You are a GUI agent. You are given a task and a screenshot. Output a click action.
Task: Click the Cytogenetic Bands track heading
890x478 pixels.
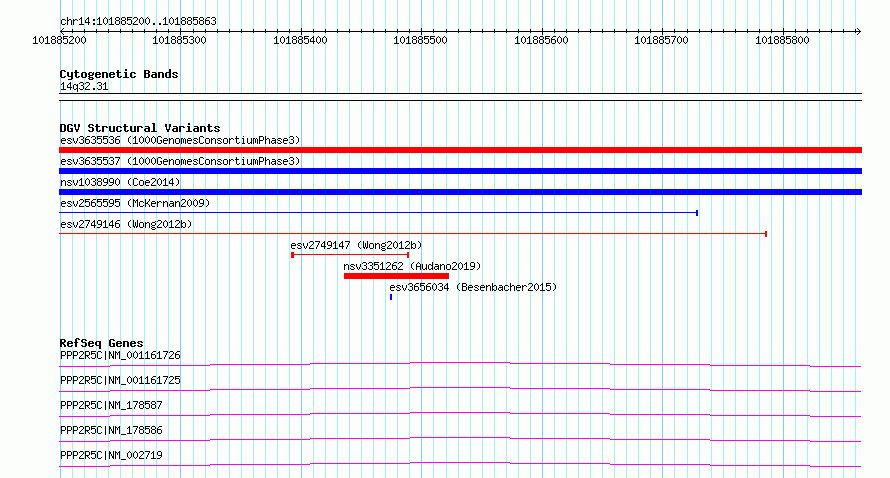(119, 74)
